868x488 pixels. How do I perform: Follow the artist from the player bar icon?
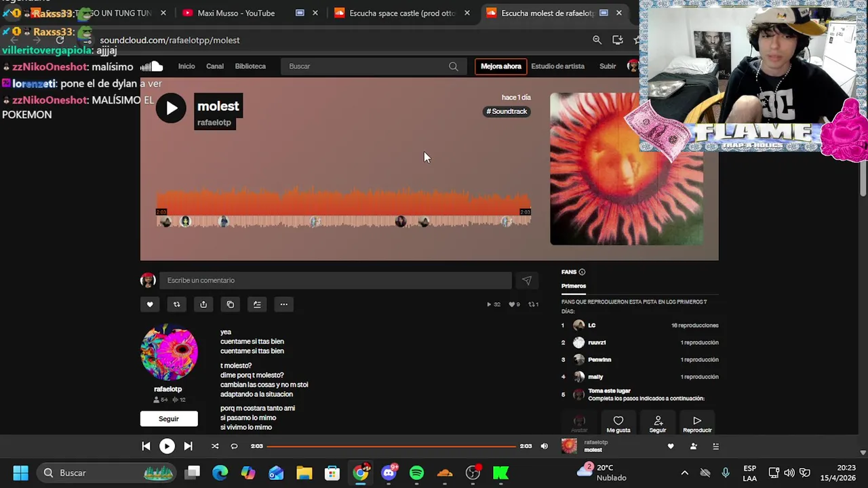(693, 446)
